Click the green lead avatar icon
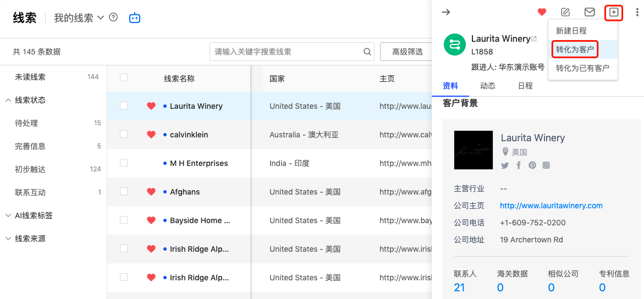The height and width of the screenshot is (299, 644). (454, 45)
